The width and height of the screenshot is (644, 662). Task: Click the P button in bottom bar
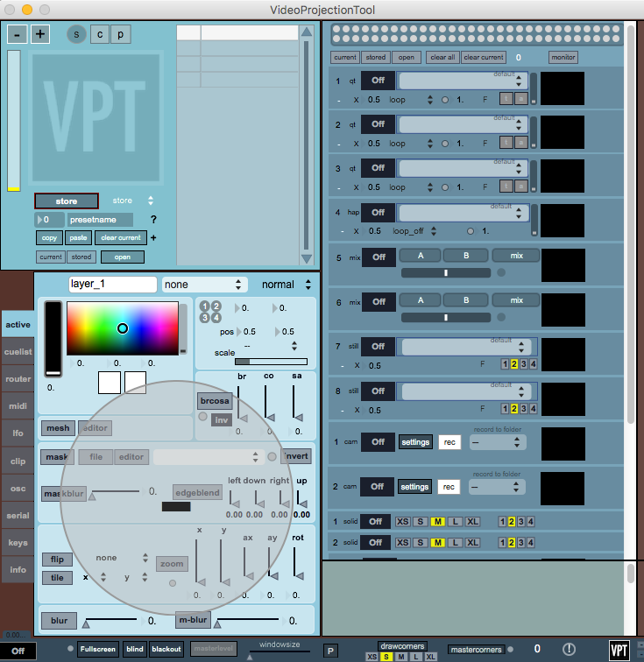coord(330,651)
